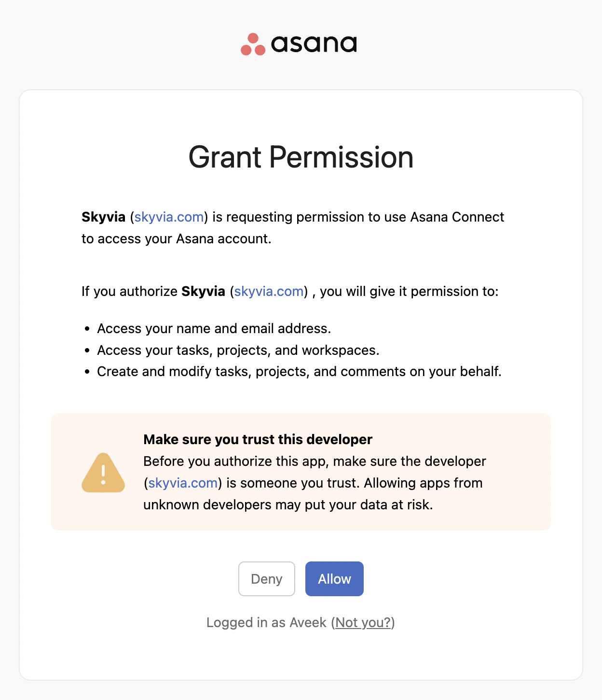Viewport: 602px width, 700px height.
Task: Click the "Not you?" link
Action: tap(363, 623)
